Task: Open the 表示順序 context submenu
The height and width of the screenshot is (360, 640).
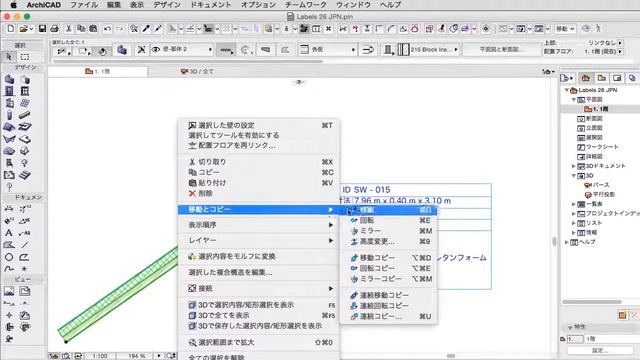Action: 258,225
